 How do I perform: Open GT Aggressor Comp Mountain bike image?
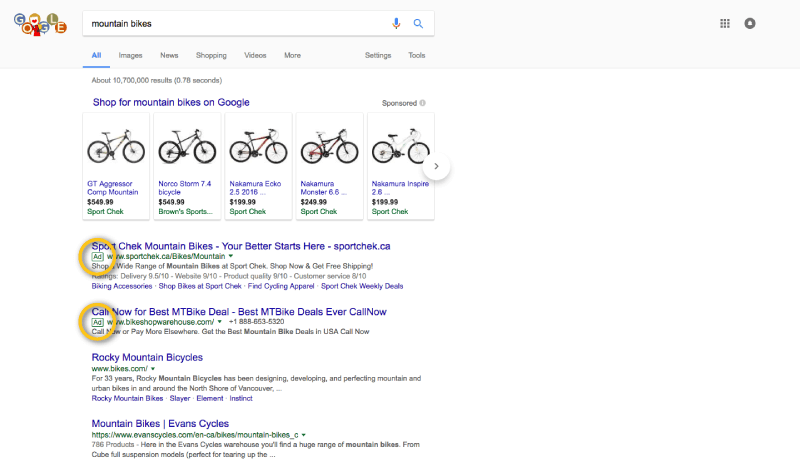[116, 146]
